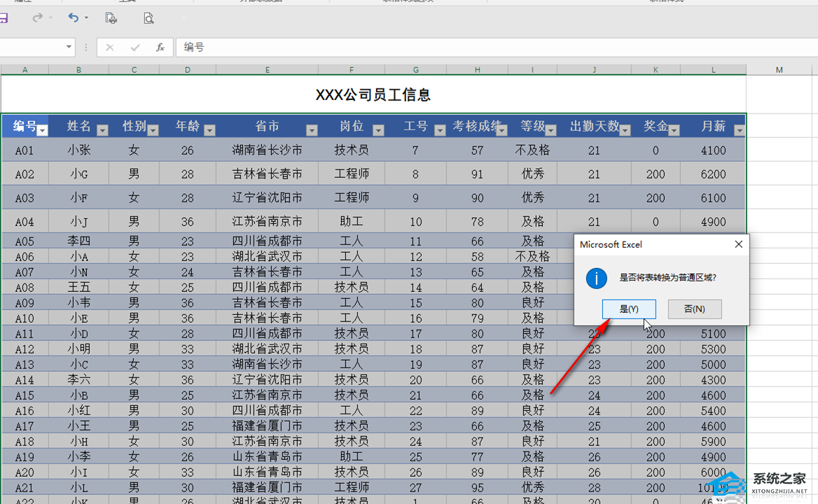Click the Redo arrow icon

(38, 18)
